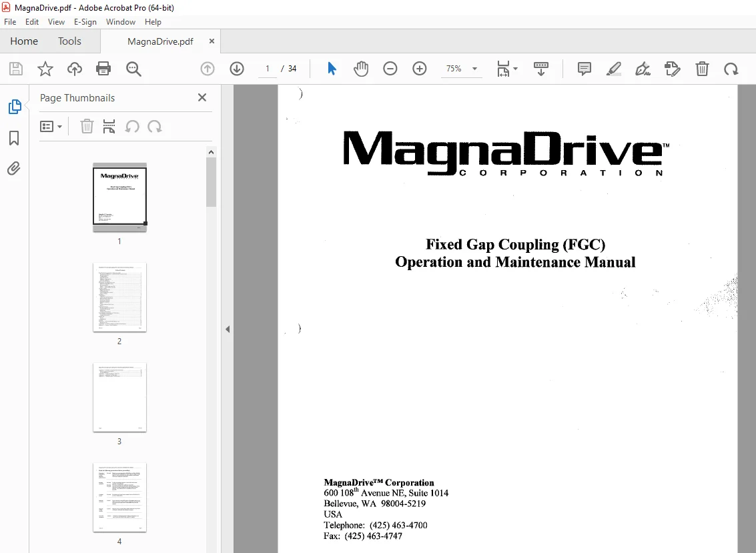
Task: Zoom in with plus circle
Action: click(420, 69)
